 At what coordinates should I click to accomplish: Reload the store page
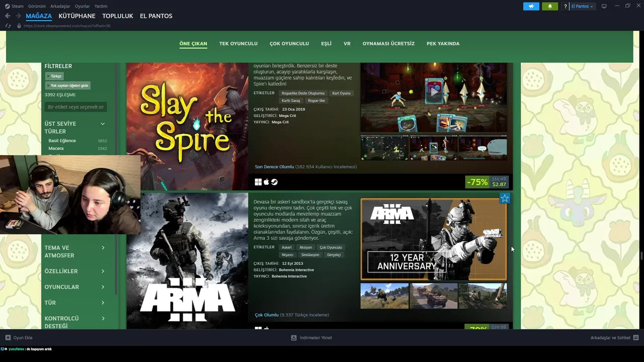[8, 26]
